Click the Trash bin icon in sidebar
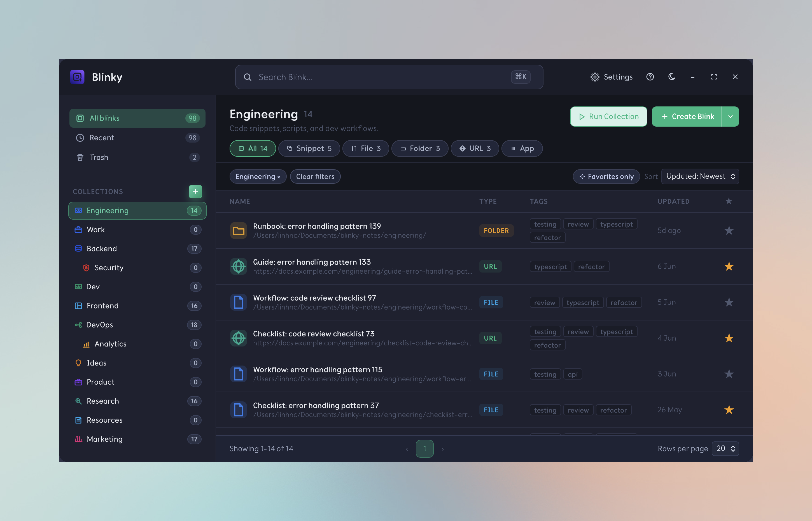The image size is (812, 521). [x=80, y=157]
